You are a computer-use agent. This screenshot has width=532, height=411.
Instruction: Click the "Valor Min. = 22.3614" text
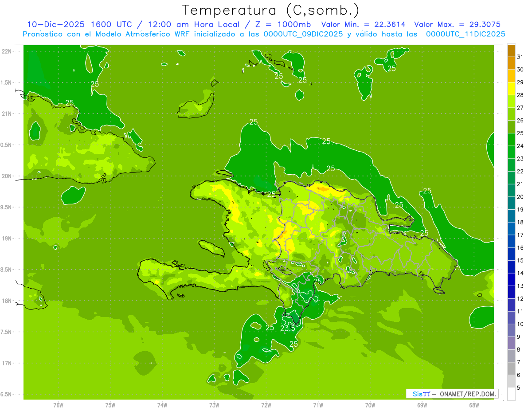click(x=363, y=24)
